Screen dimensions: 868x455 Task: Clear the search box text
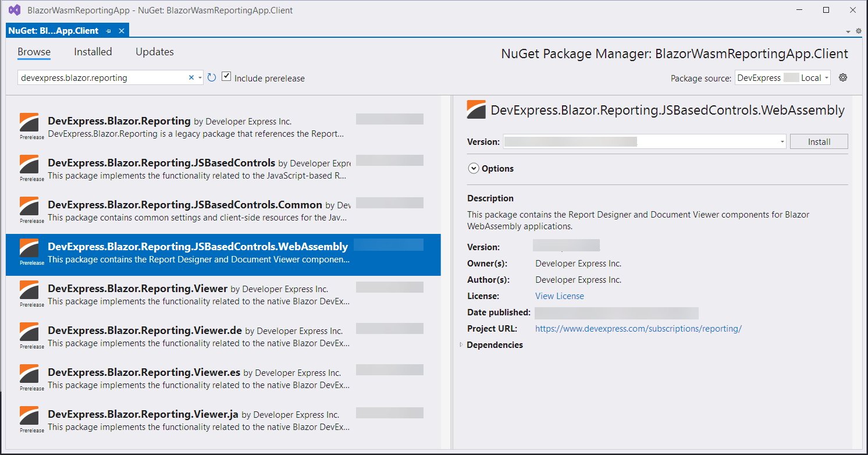click(x=191, y=77)
